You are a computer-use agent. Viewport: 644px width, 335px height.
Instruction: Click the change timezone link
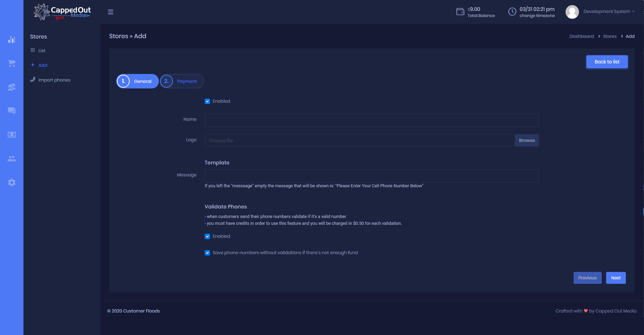click(x=537, y=16)
